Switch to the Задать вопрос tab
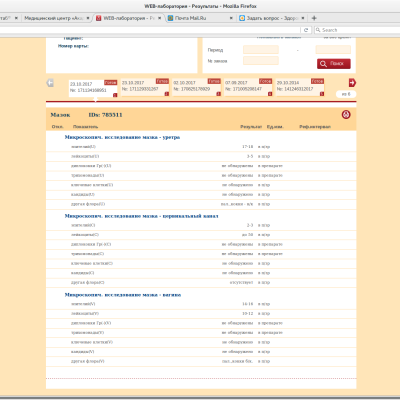Screen dimensions: 400x400 272,18
